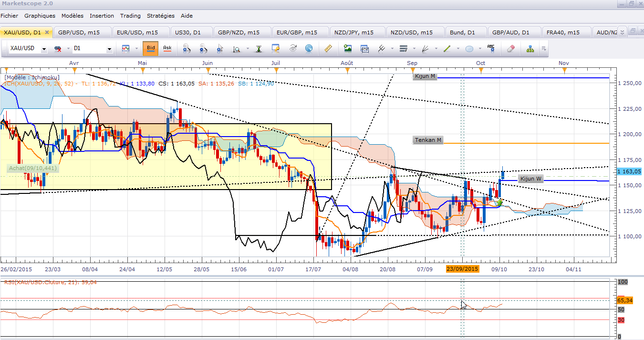Open the Fichier menu
Screen dimensions: 644x340
click(x=10, y=16)
